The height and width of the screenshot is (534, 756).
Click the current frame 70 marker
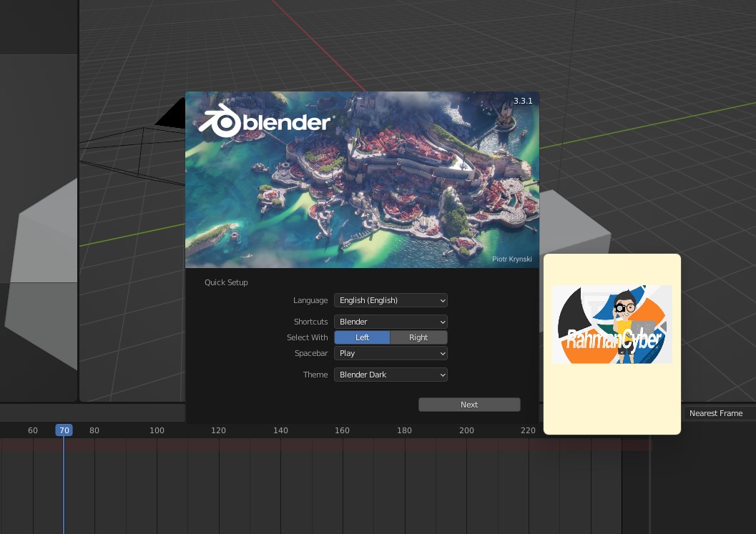pos(64,430)
